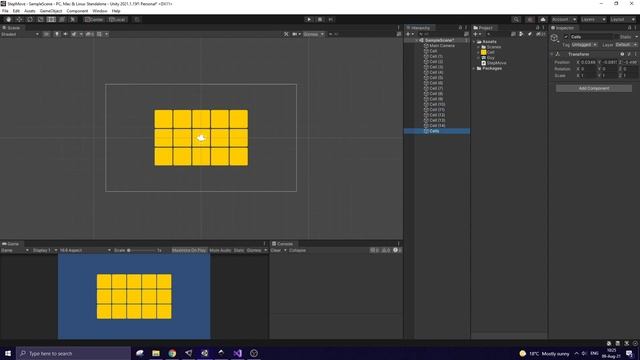Toggle component tools visibility icon in Scene
Screen dimensions: 640x360
[286, 34]
